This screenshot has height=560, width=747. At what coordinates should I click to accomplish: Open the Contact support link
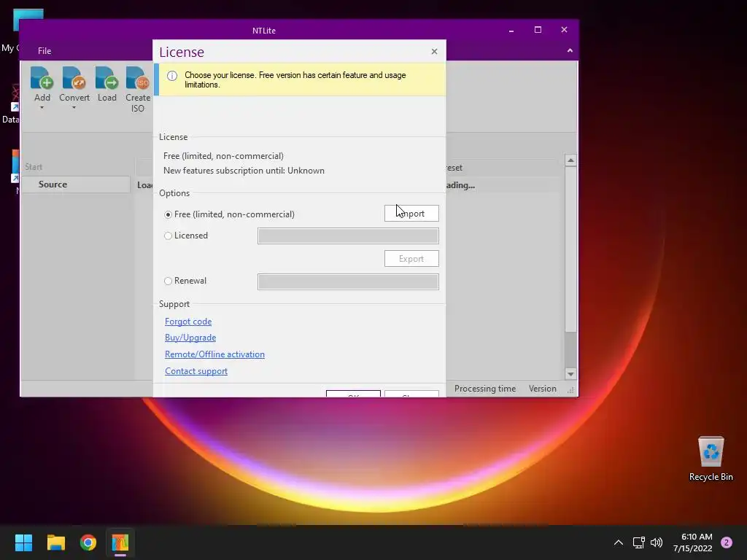[x=196, y=371]
